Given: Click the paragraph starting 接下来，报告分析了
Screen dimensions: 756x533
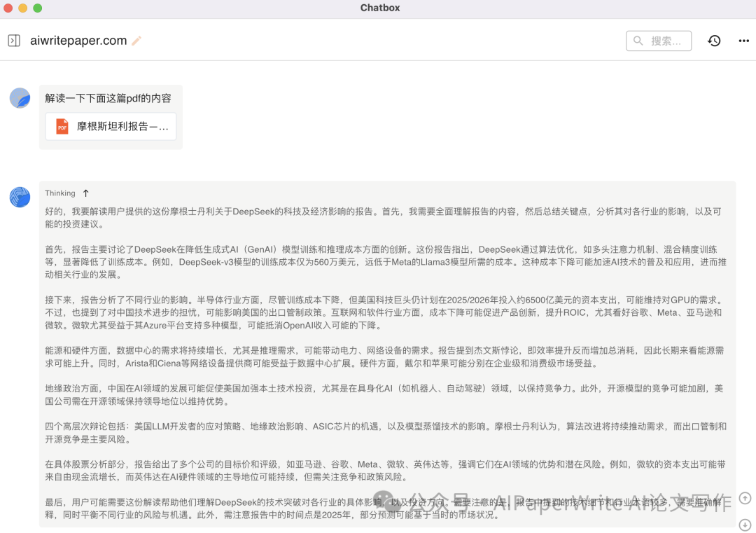Looking at the screenshot, I should 384,312.
